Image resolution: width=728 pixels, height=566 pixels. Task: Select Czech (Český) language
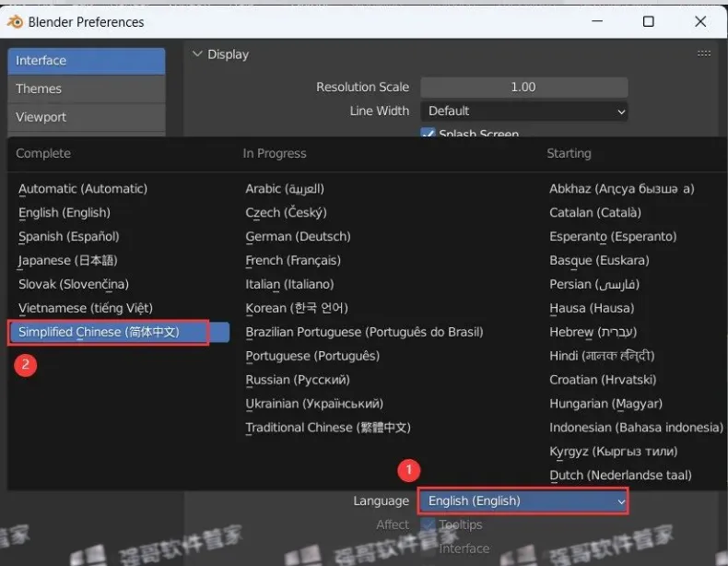coord(286,213)
